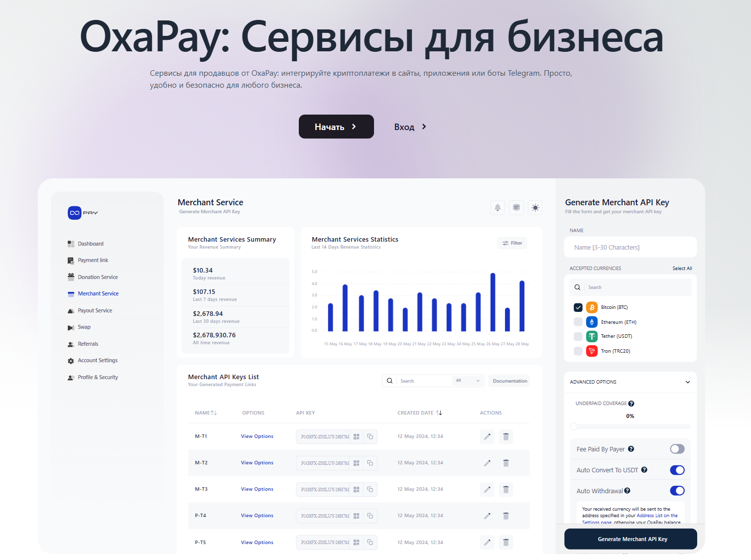Click View Options for P-T5
Image resolution: width=751 pixels, height=560 pixels.
pyautogui.click(x=257, y=543)
